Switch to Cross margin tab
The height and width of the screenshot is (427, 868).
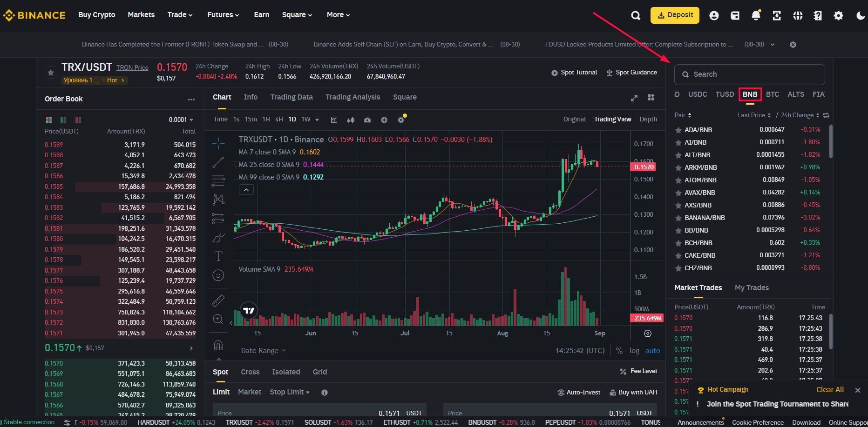pyautogui.click(x=250, y=372)
